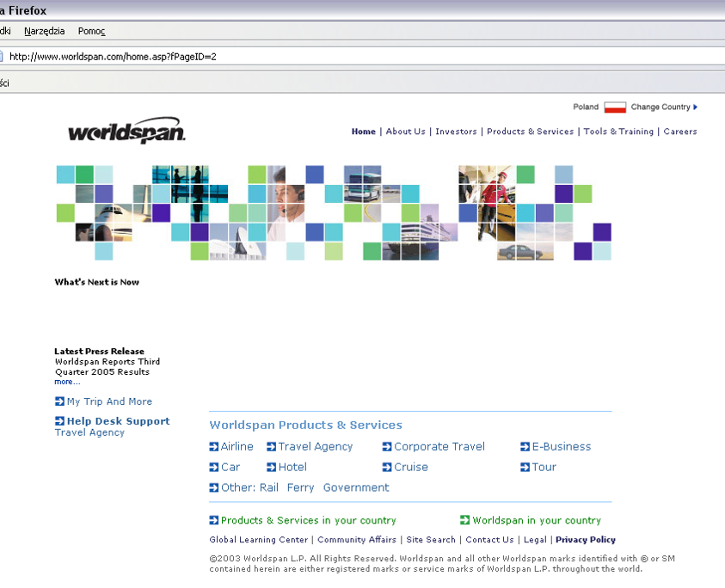This screenshot has height=588, width=725.
Task: Click the mosaic banner image
Action: (x=334, y=212)
